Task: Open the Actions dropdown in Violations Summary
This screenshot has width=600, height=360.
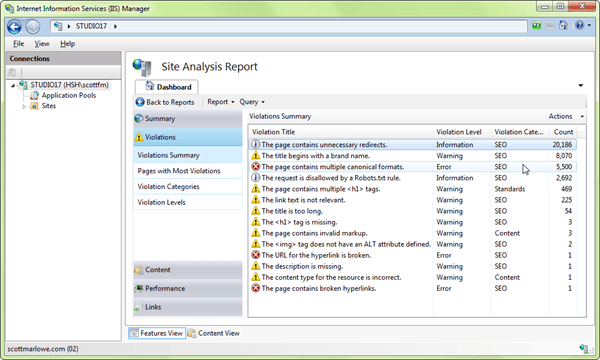Action: coord(566,116)
